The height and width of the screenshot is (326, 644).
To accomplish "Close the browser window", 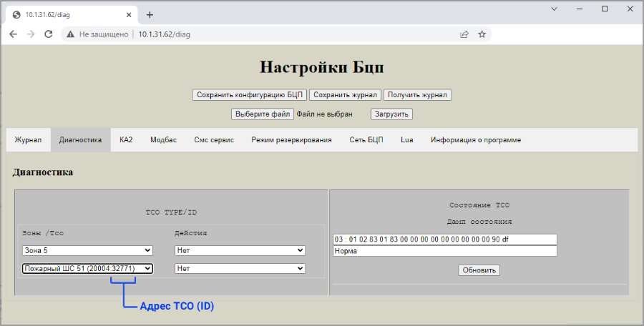I will coord(630,9).
